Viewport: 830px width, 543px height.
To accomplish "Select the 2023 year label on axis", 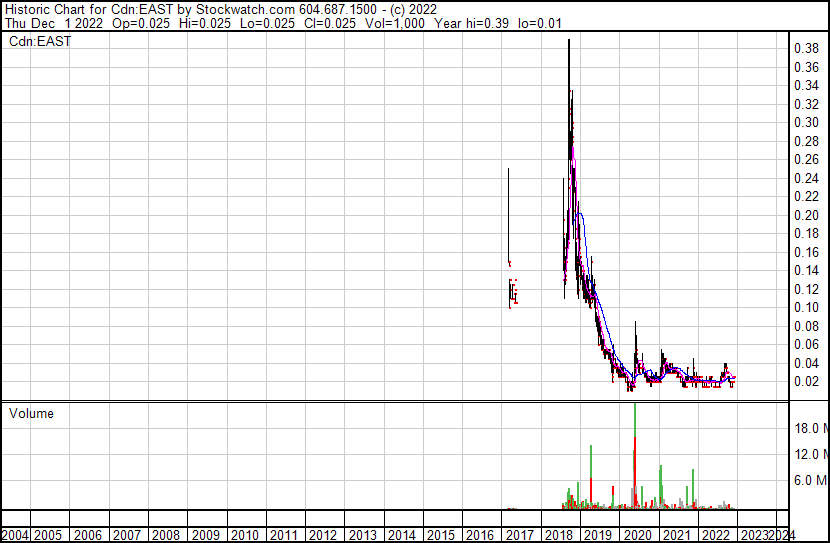I will (x=755, y=535).
